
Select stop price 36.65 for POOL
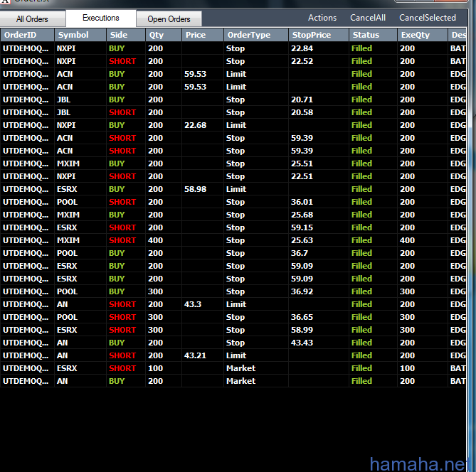[x=319, y=317]
